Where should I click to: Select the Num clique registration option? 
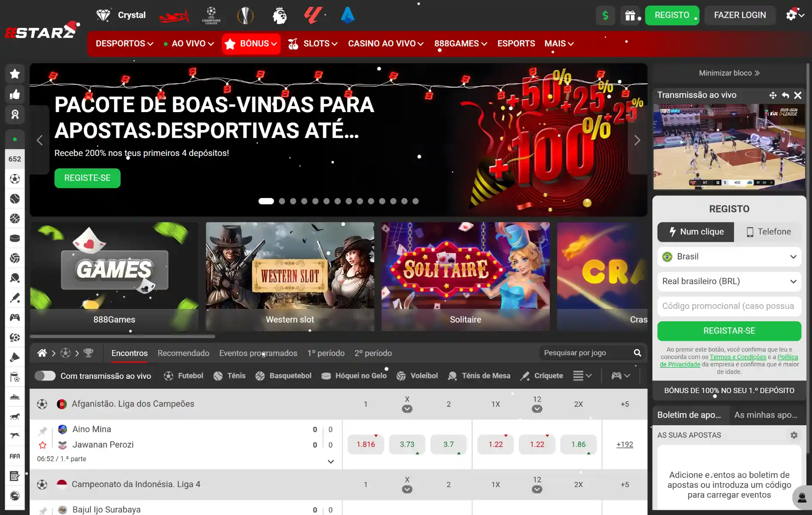click(695, 232)
